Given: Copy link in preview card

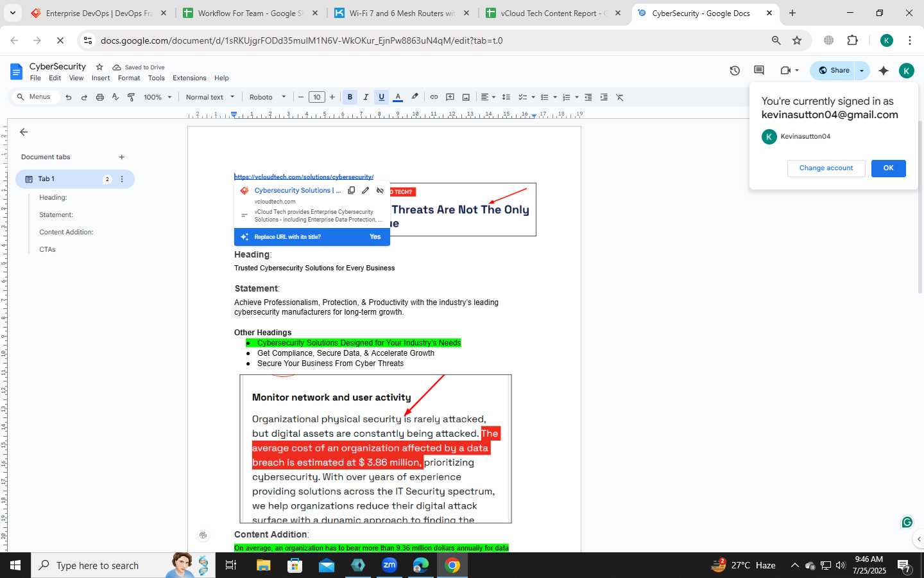Looking at the screenshot, I should 351,191.
